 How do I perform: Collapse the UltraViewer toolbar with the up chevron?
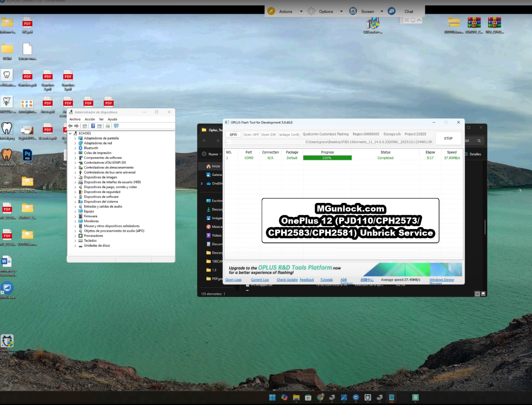click(x=419, y=20)
